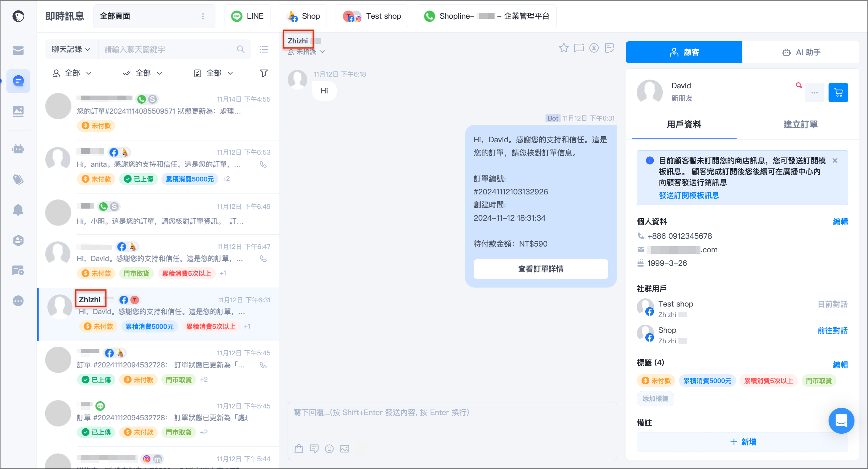Attach an image via reply toolbar icon
The image size is (868, 469).
(x=344, y=449)
